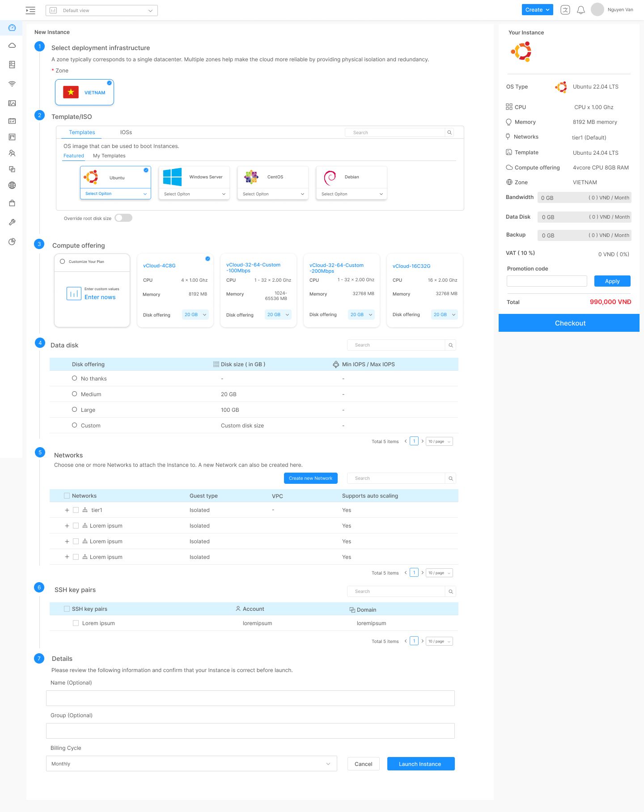
Task: Click the Launch Instance button
Action: pyautogui.click(x=421, y=764)
